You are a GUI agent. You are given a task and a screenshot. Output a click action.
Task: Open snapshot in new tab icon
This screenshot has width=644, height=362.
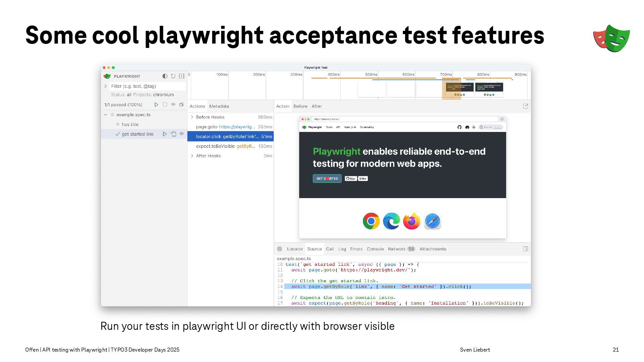coord(526,106)
